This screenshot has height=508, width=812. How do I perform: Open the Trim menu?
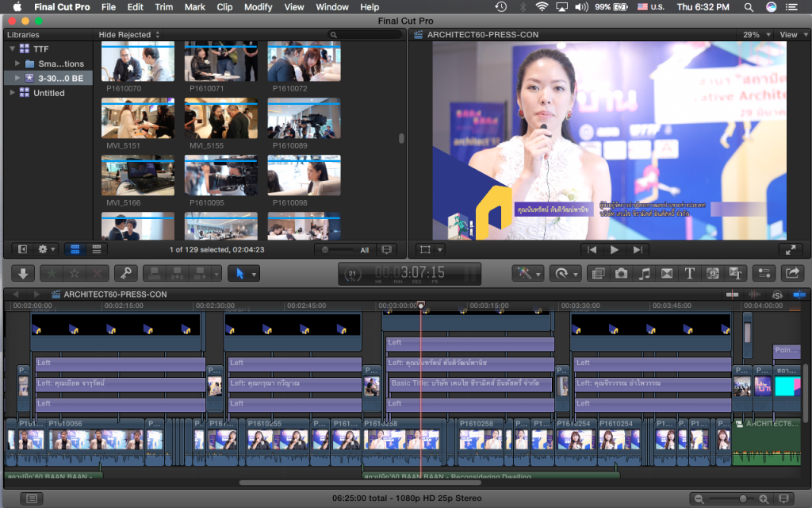tap(163, 7)
